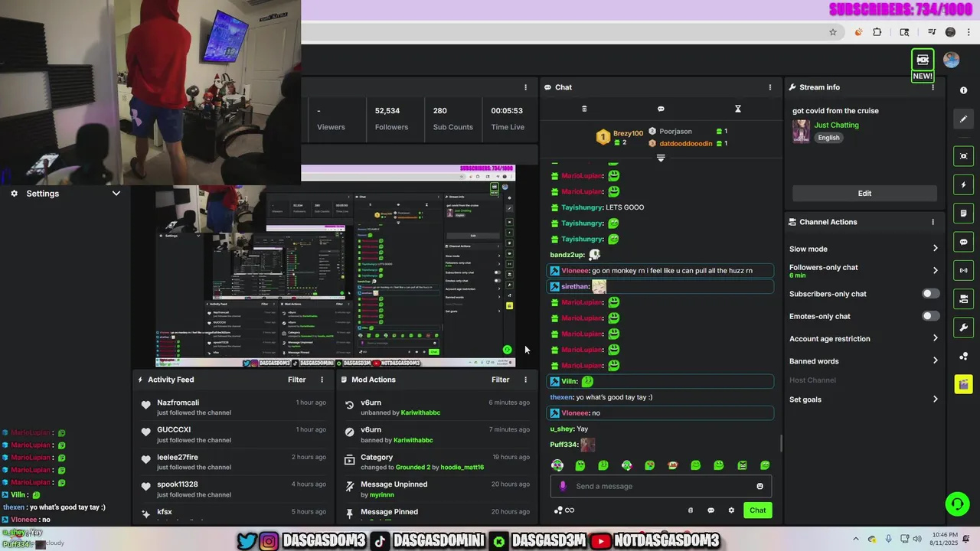The width and height of the screenshot is (980, 551).
Task: Click Nazfromcali follow entry
Action: tap(234, 407)
